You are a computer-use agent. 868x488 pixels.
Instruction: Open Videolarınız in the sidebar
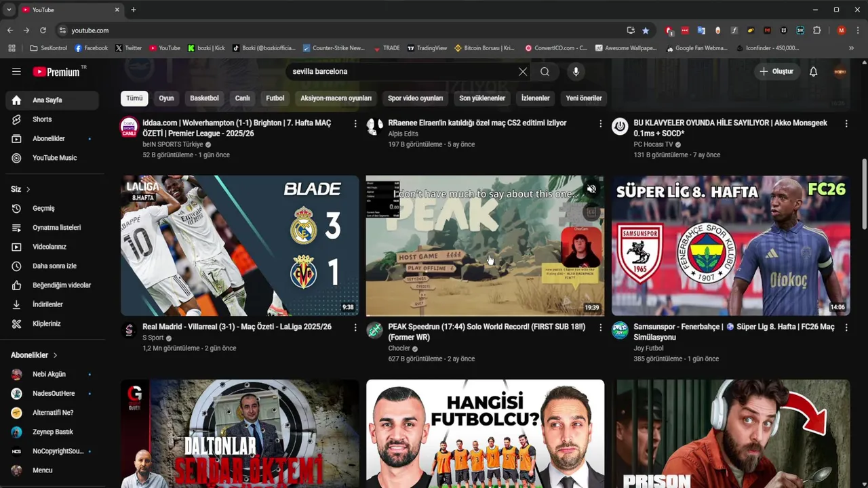[x=52, y=247]
